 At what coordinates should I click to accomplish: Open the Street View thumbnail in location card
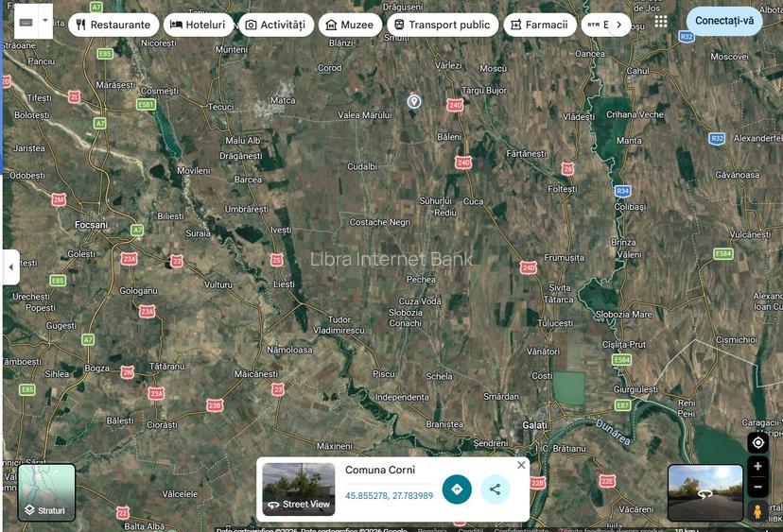[298, 489]
